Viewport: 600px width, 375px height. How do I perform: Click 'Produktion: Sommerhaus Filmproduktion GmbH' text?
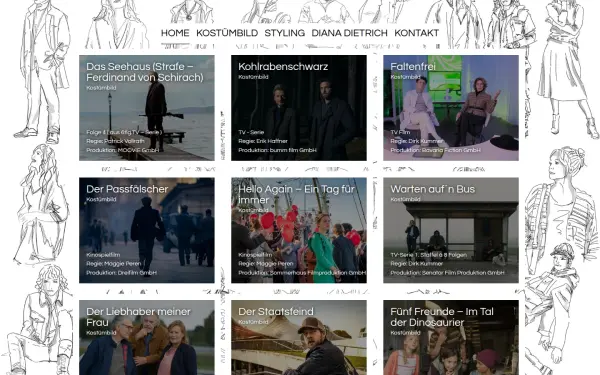coord(302,273)
